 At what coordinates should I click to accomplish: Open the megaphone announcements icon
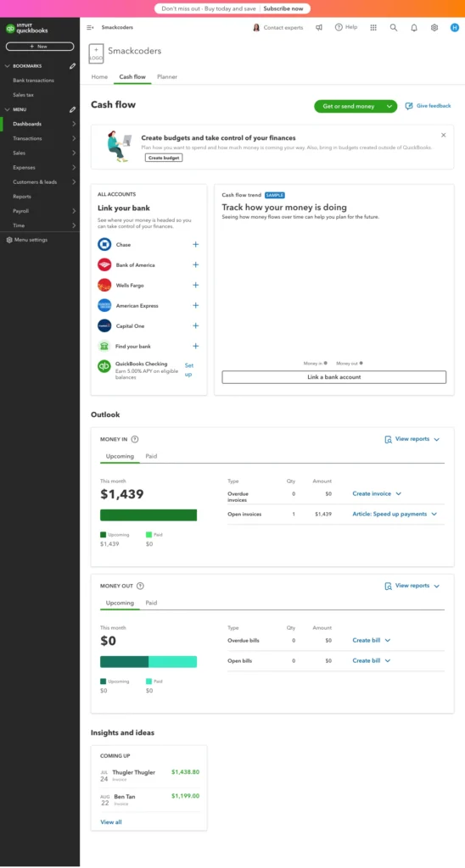pyautogui.click(x=319, y=27)
